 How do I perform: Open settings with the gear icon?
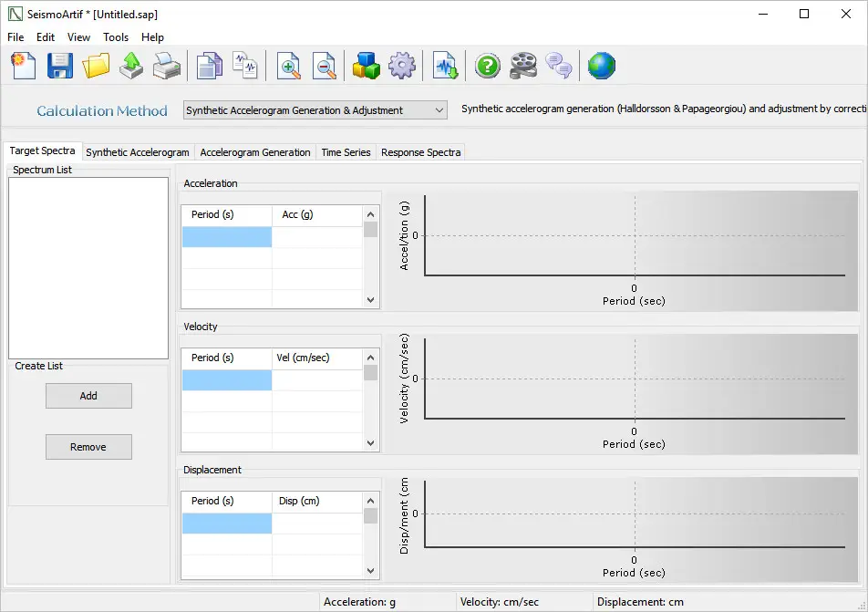(x=401, y=66)
